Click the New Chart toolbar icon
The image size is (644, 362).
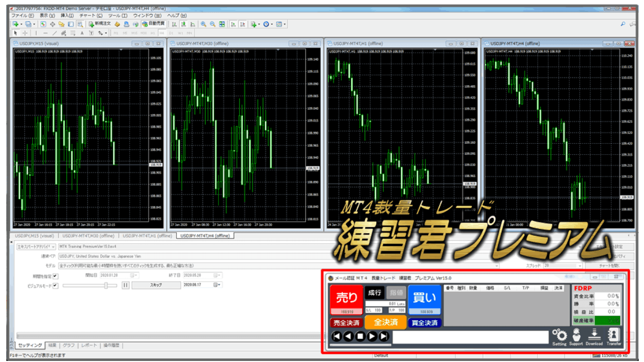point(15,24)
